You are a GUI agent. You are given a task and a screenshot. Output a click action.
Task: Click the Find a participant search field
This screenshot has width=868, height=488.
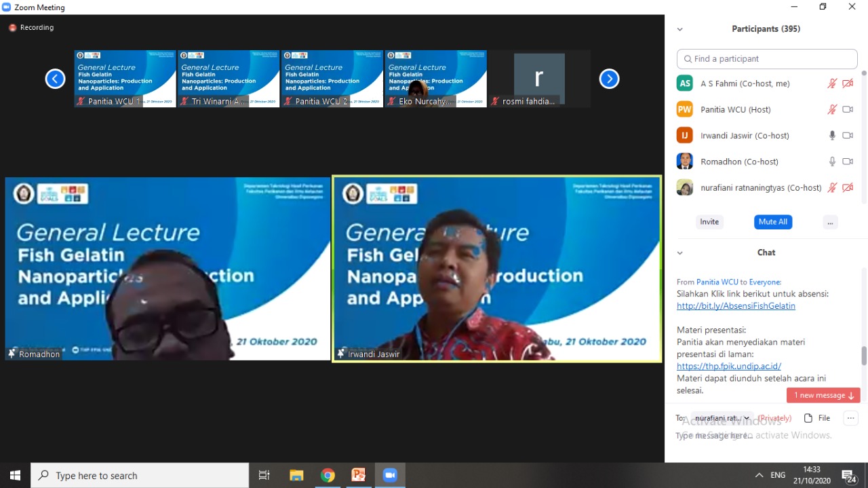click(x=767, y=59)
